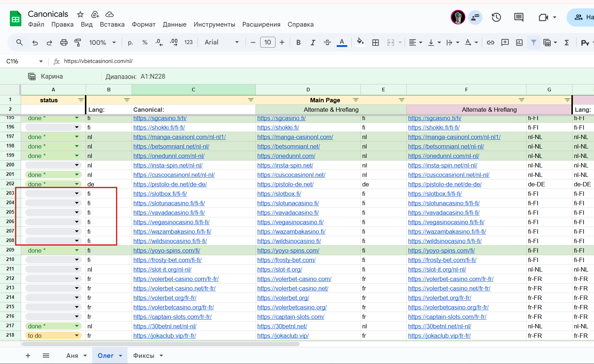Insert a chart using toolbar icon
This screenshot has width=594, height=364.
[x=519, y=43]
